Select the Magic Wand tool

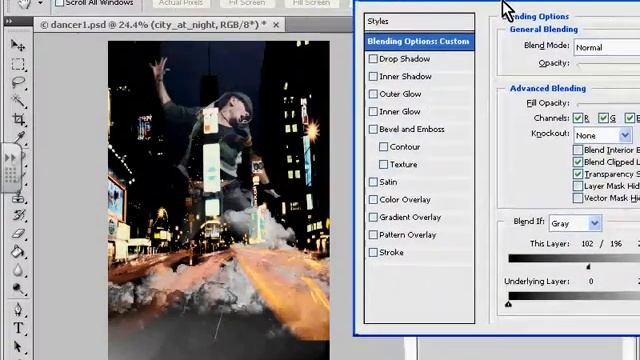pos(18,100)
